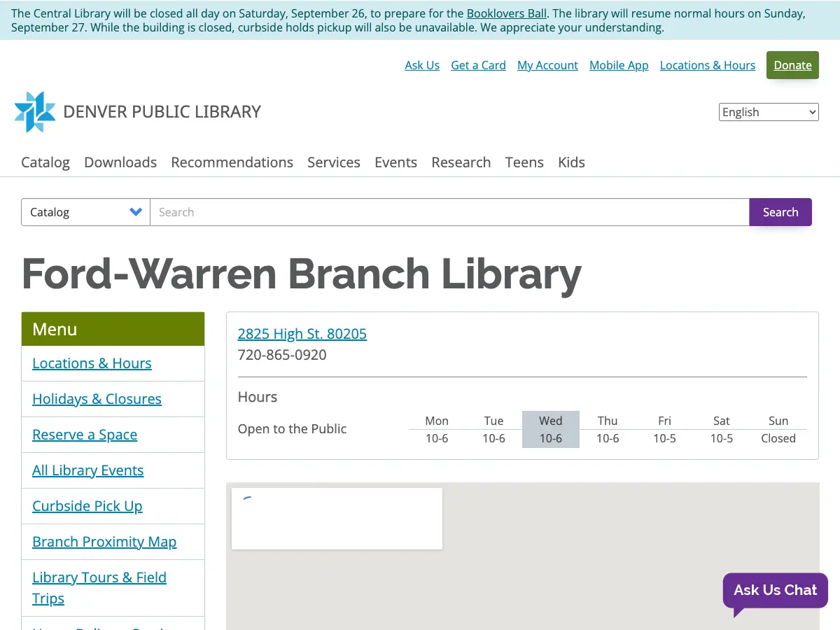This screenshot has width=840, height=630.
Task: Open the Ask Us Chat bubble
Action: [775, 591]
